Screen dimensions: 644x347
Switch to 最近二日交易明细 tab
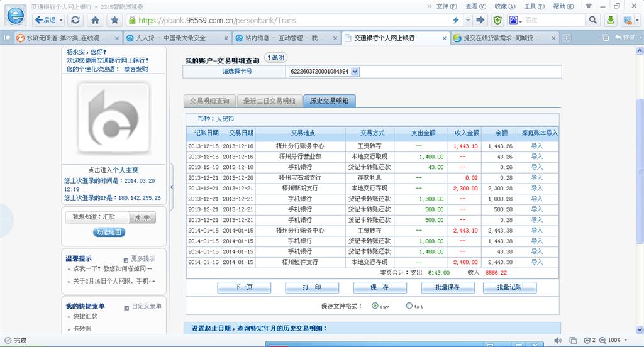point(269,101)
